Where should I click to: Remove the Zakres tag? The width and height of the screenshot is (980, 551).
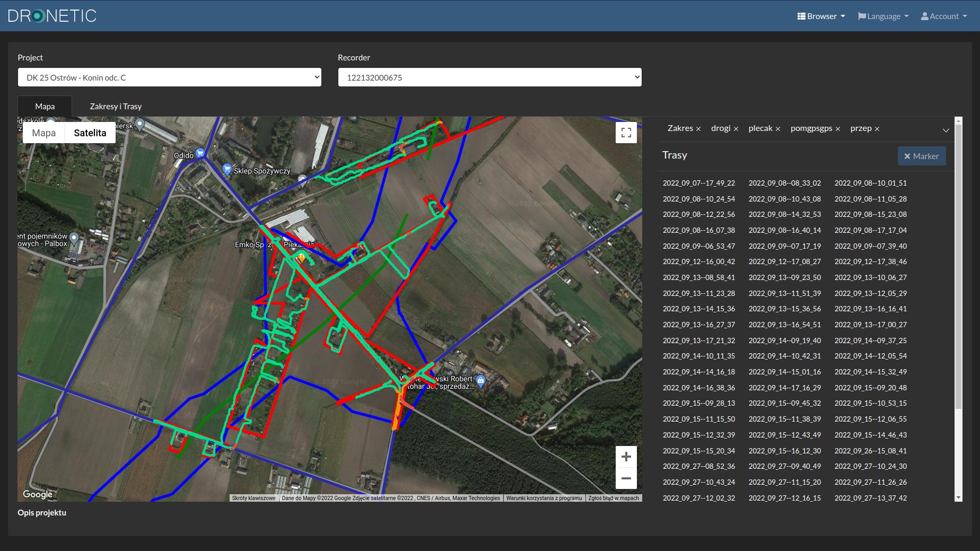point(698,129)
